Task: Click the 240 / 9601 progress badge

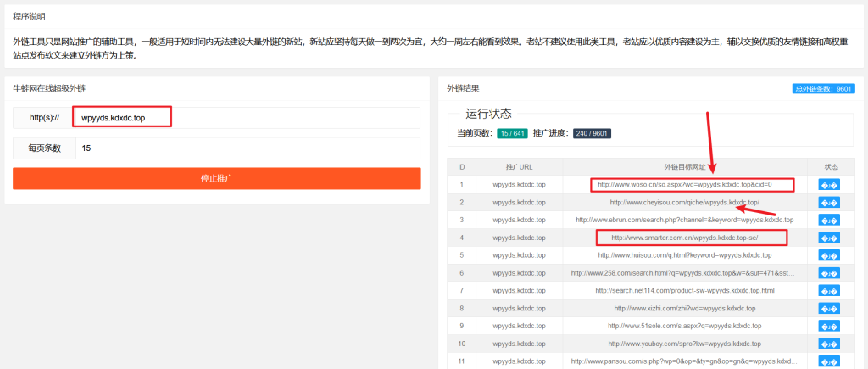Action: pyautogui.click(x=592, y=133)
